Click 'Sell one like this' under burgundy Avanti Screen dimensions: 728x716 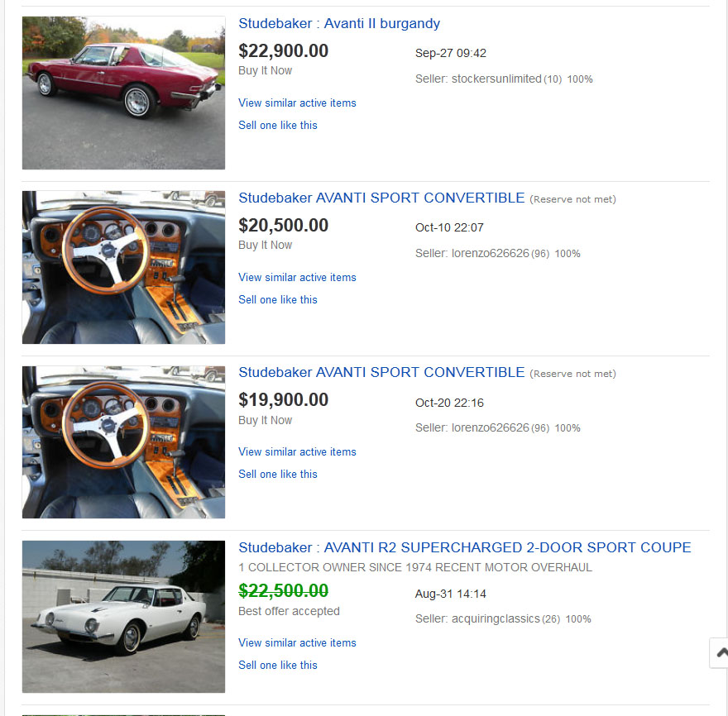[278, 126]
